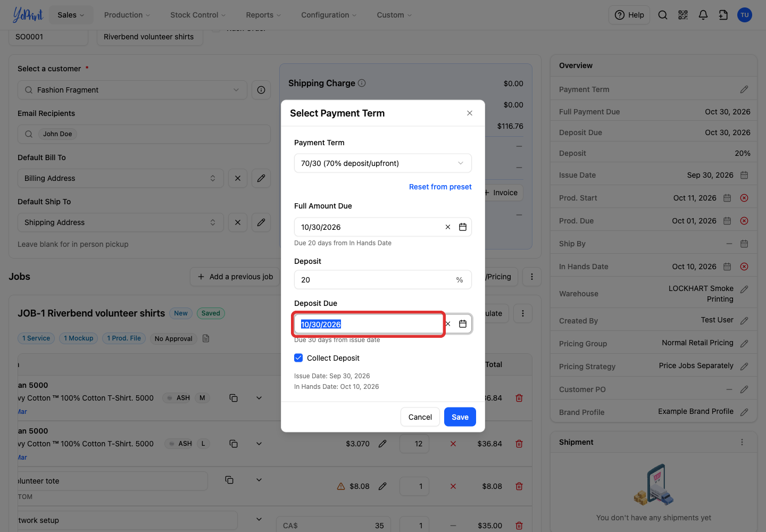Viewport: 766px width, 532px height.
Task: Open the Production menu
Action: coord(127,15)
